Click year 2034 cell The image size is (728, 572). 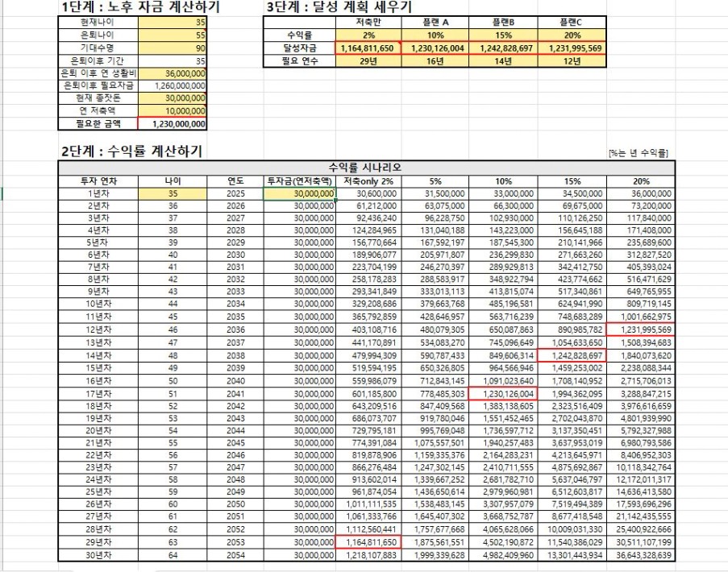click(x=235, y=304)
